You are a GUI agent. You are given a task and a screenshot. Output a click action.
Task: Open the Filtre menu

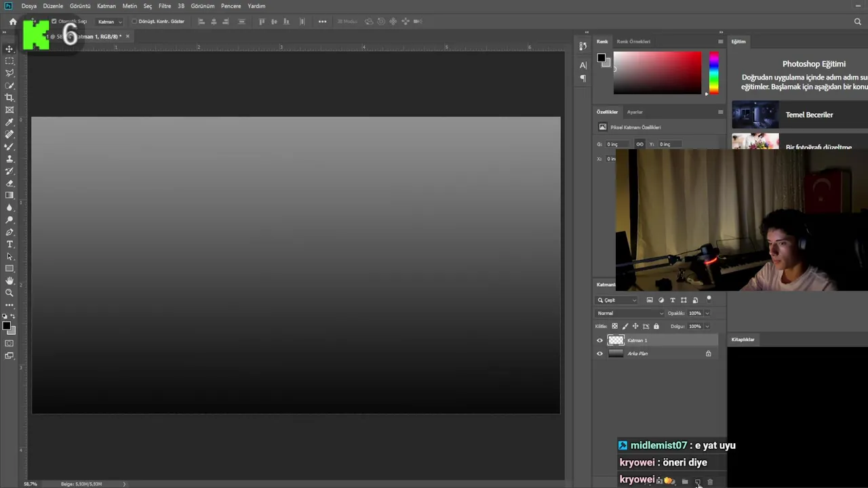[x=165, y=6]
